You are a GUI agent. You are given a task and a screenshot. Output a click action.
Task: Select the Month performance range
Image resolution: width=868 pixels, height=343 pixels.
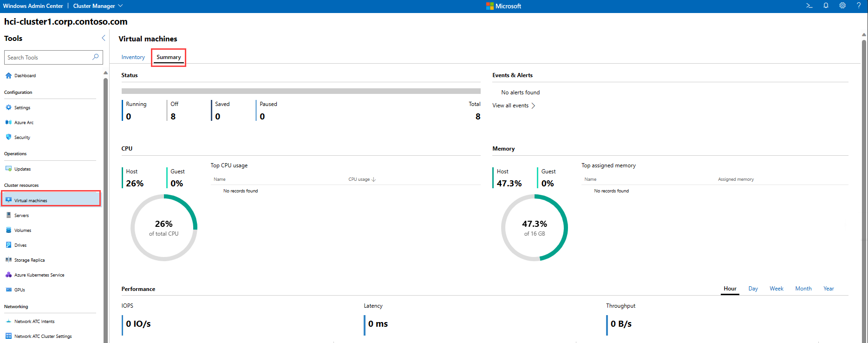pyautogui.click(x=803, y=289)
